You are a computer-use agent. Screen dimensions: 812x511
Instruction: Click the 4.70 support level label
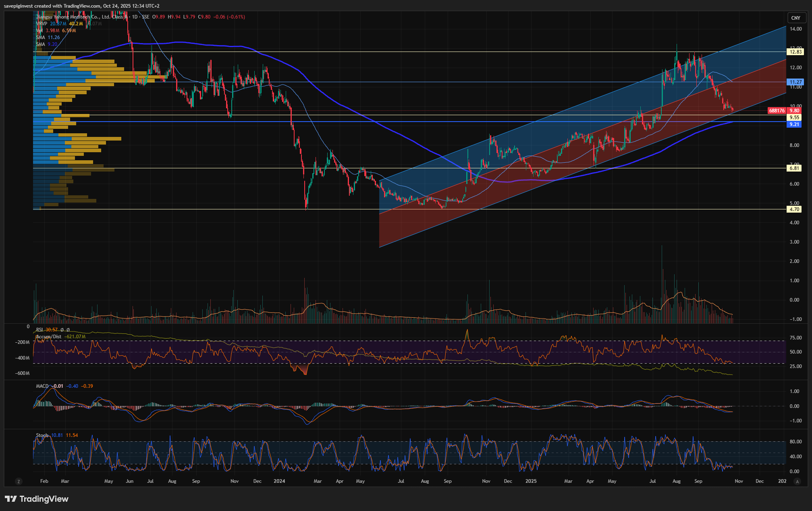pos(794,209)
